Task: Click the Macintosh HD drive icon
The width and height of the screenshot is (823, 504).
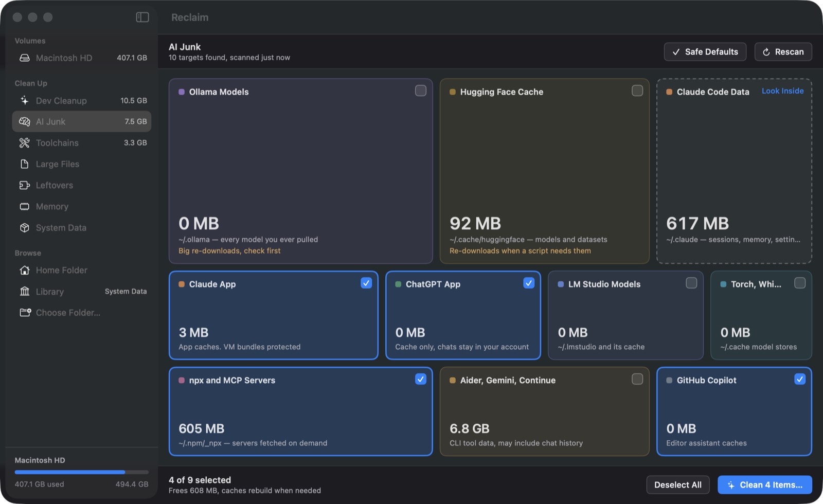Action: click(25, 58)
